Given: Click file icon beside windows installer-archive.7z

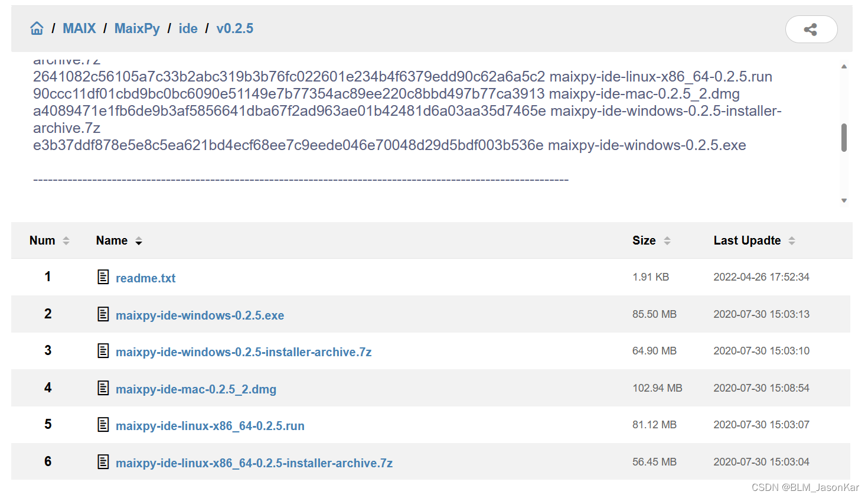Looking at the screenshot, I should pyautogui.click(x=103, y=351).
